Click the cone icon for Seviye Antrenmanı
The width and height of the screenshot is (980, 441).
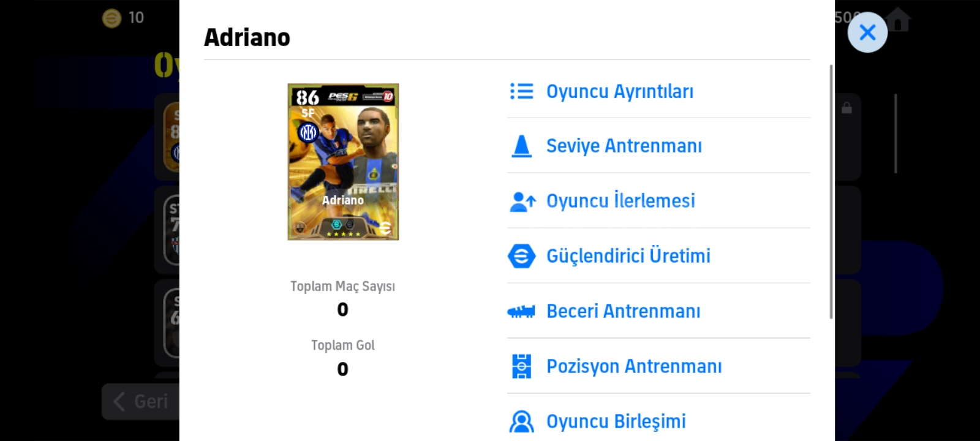[x=521, y=146]
